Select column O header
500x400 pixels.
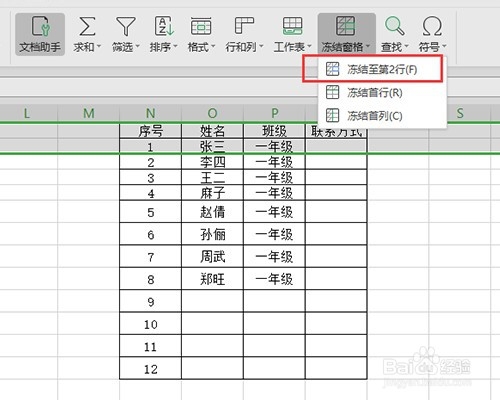(x=213, y=113)
